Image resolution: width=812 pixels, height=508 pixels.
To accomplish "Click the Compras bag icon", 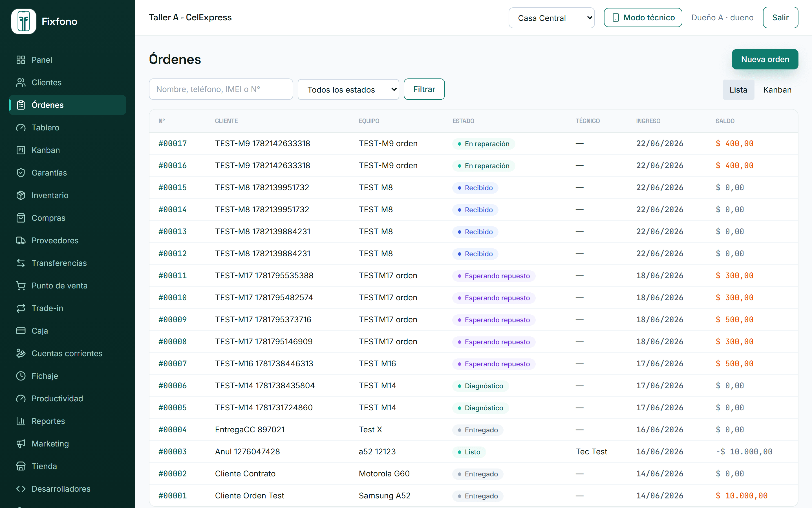I will point(21,218).
